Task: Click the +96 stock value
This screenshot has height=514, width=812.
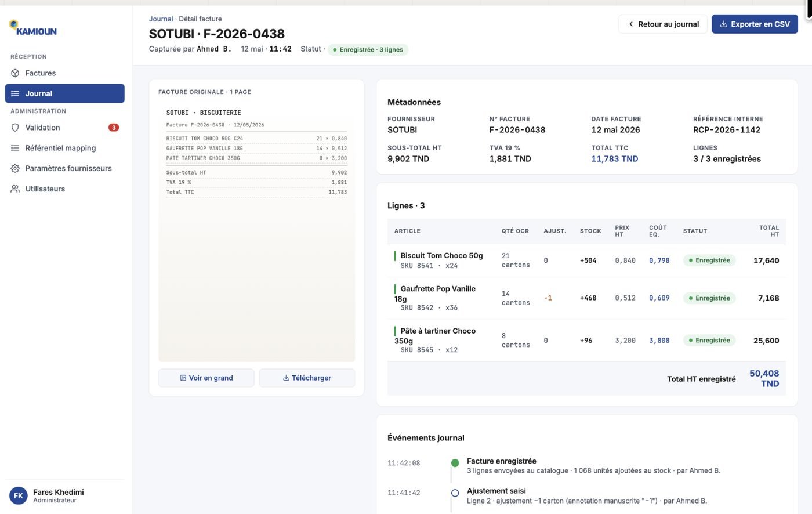Action: pyautogui.click(x=586, y=341)
